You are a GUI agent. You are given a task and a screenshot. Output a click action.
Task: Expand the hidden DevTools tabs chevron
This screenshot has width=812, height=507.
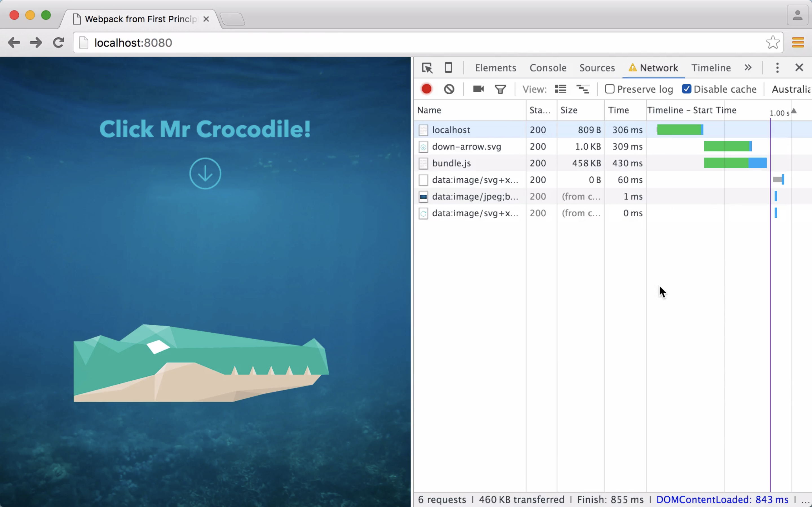tap(748, 68)
